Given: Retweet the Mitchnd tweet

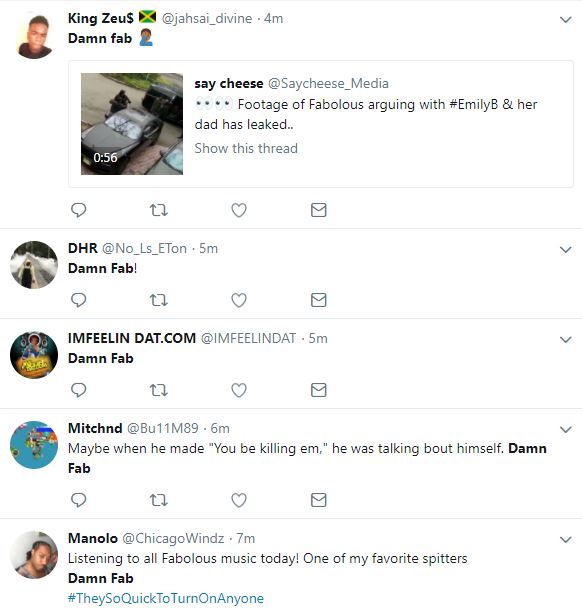Looking at the screenshot, I should (159, 500).
